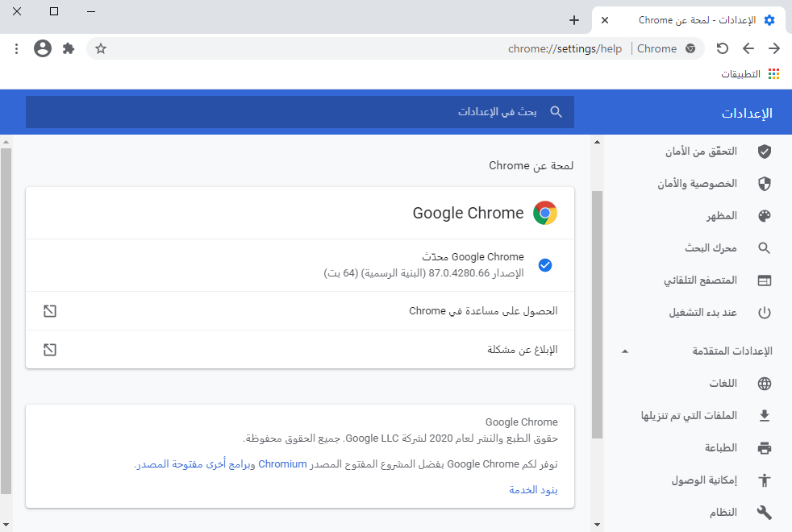Click the external link icon for Report an issue
Image resolution: width=792 pixels, height=532 pixels.
coord(50,349)
